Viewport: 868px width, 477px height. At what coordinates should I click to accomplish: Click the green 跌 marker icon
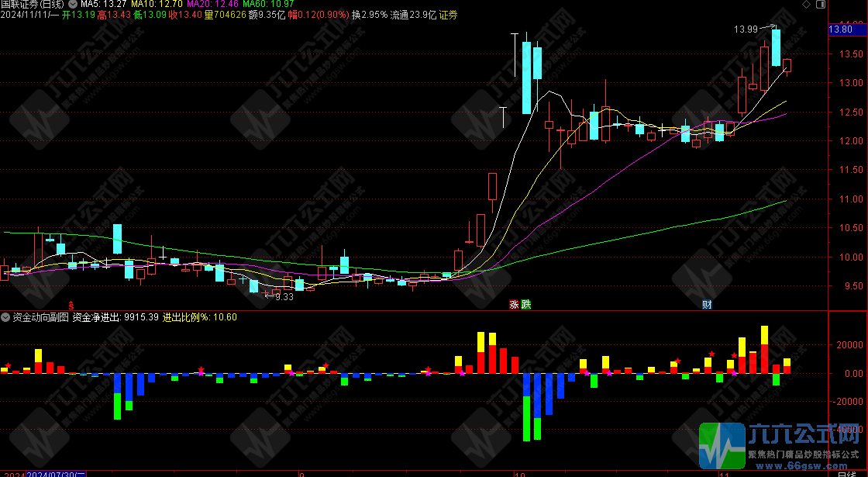526,304
